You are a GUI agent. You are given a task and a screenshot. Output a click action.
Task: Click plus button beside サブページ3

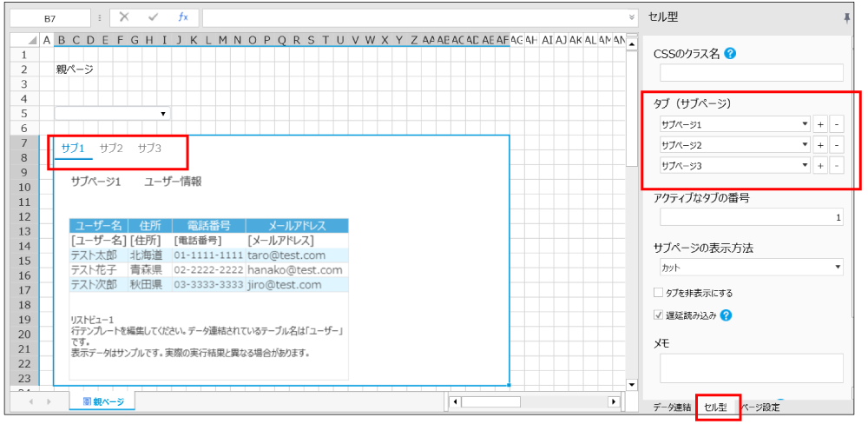(x=820, y=165)
